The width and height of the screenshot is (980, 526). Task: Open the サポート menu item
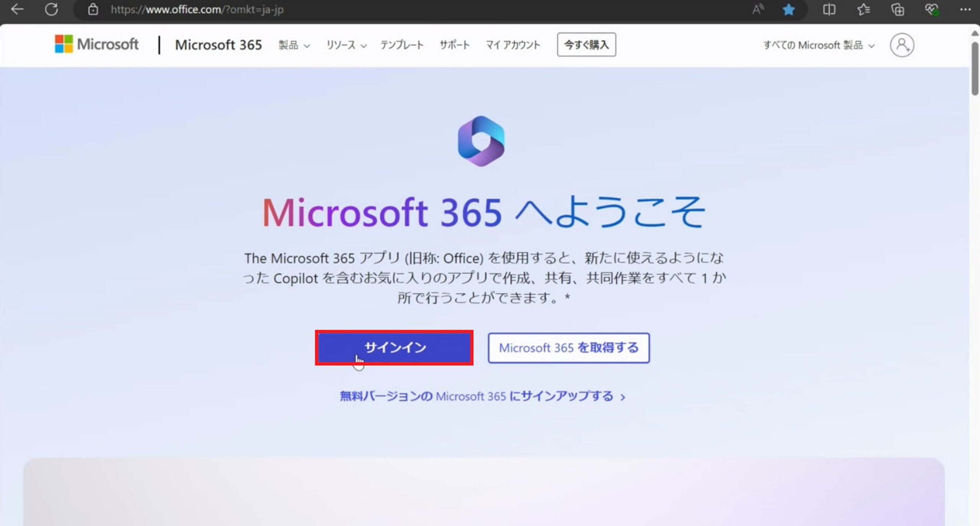pos(454,45)
